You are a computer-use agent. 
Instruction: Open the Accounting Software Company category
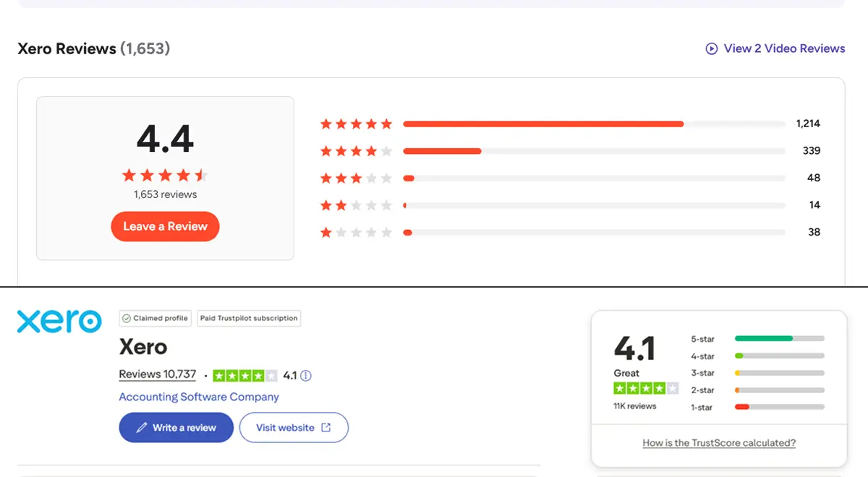(x=198, y=397)
